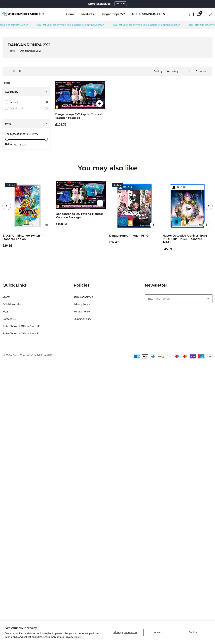Open Danganronpa 2x2 in main navigation
Screen dimensions: 215x644
pos(113,14)
